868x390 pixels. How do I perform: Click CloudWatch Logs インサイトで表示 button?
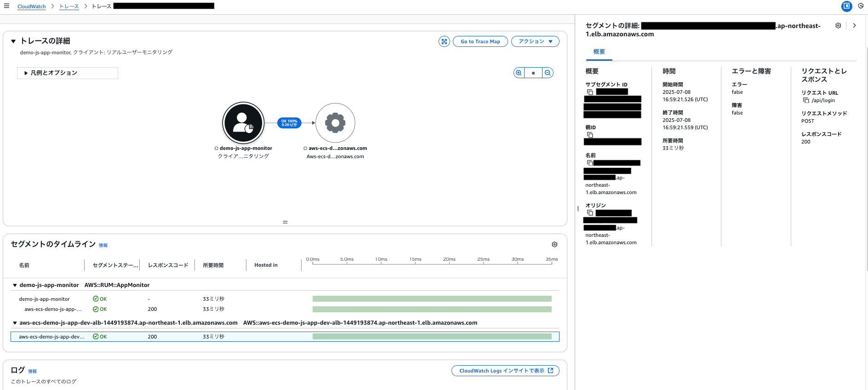(x=505, y=371)
